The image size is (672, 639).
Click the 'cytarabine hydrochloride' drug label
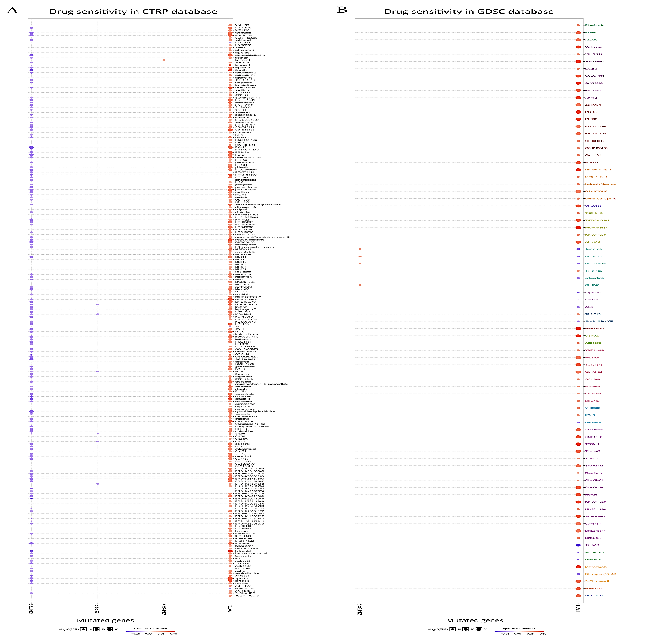(x=255, y=411)
